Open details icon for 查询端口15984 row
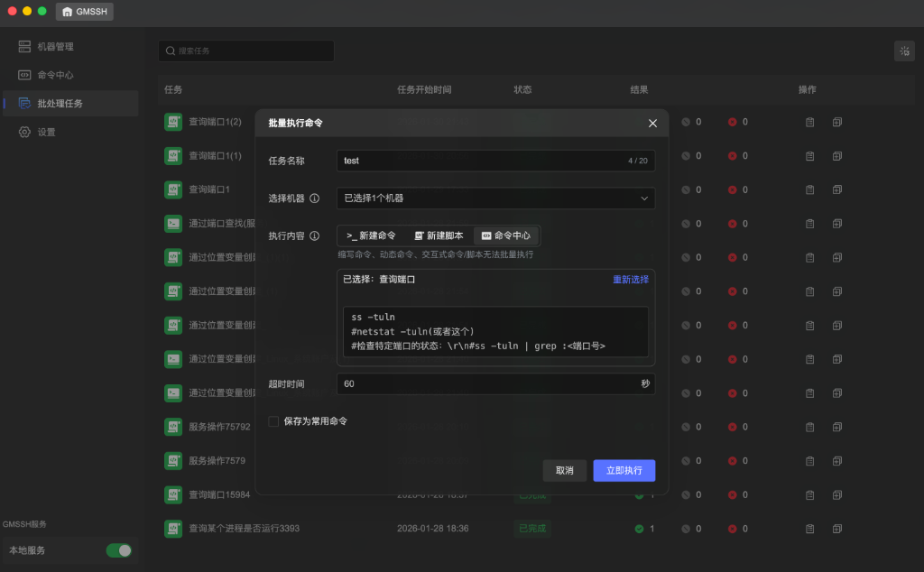This screenshot has height=572, width=924. point(809,494)
